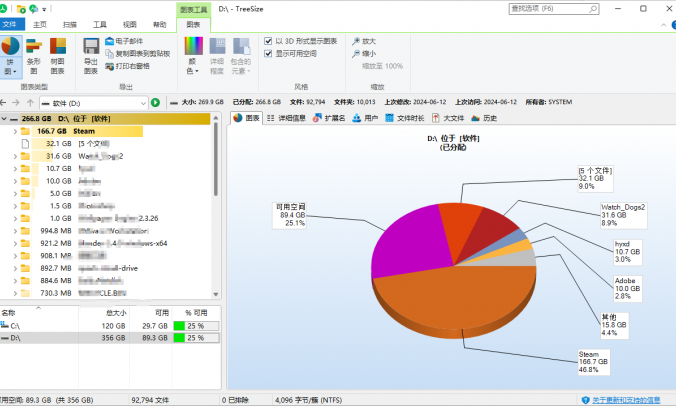Open the 扫描 (Scan) ribbon tab
Screen dimensions: 676x406
click(70, 25)
